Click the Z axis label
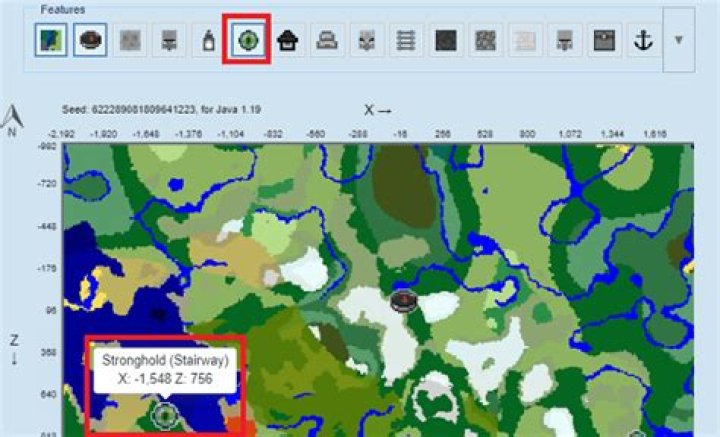The width and height of the screenshot is (720, 437). [x=14, y=349]
